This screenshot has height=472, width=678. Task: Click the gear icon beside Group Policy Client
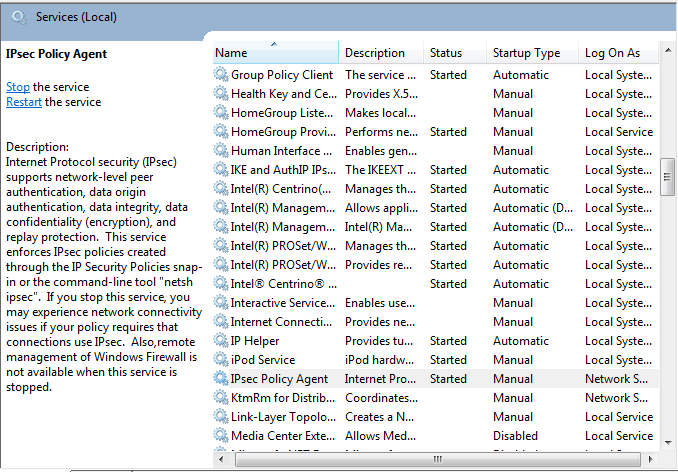221,75
